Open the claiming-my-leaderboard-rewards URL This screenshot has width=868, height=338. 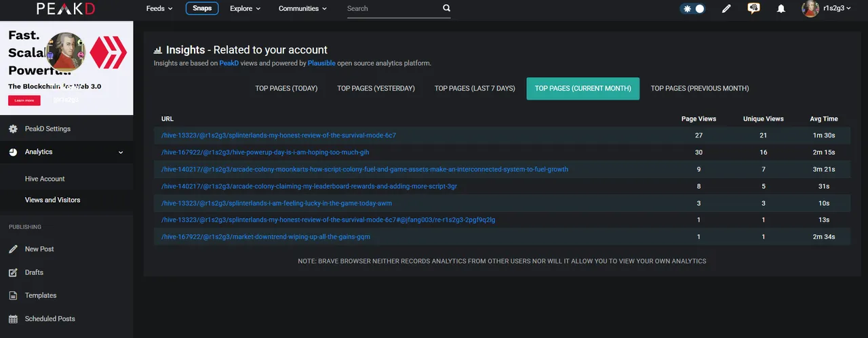(x=309, y=186)
